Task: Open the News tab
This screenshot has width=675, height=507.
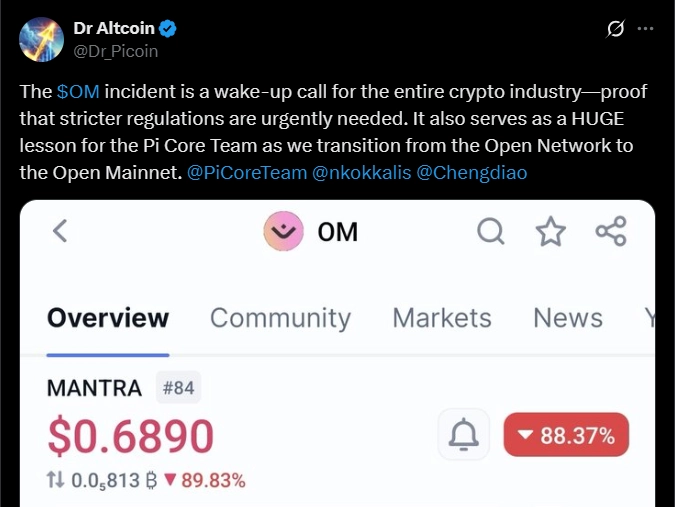Action: [568, 318]
